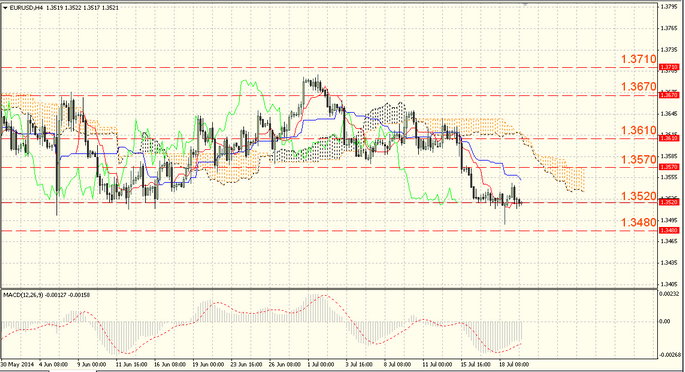Click the 1.3645 value on price axis
Viewport: 685px width, 372px height.
pos(669,114)
